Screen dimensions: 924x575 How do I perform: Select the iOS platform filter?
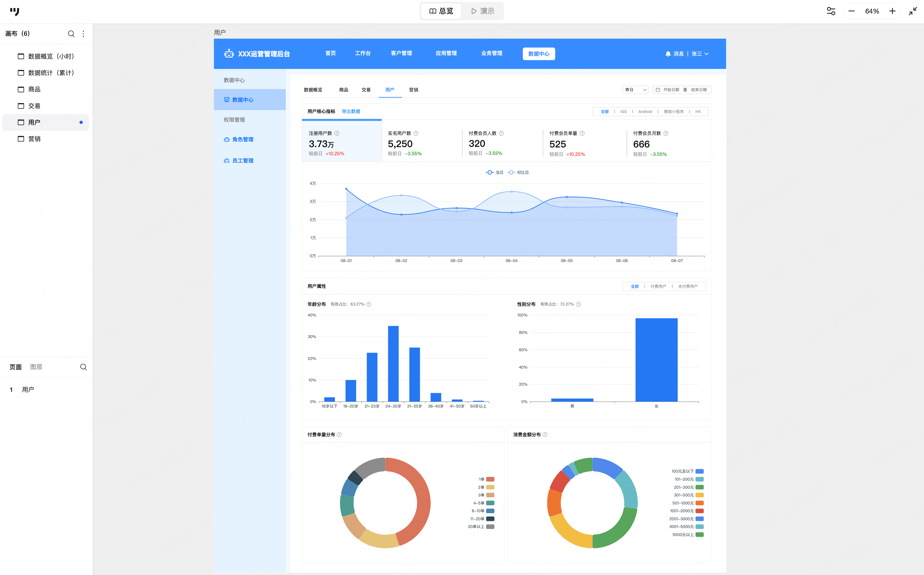coord(623,112)
